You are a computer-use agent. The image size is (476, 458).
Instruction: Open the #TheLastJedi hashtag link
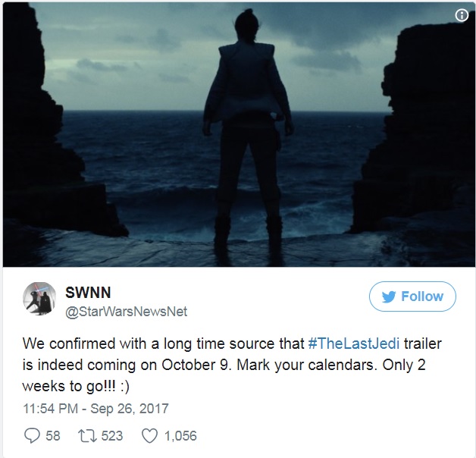tap(354, 343)
